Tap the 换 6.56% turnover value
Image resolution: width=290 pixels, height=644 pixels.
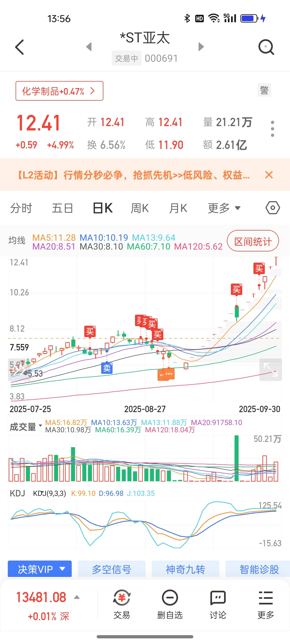[x=106, y=145]
